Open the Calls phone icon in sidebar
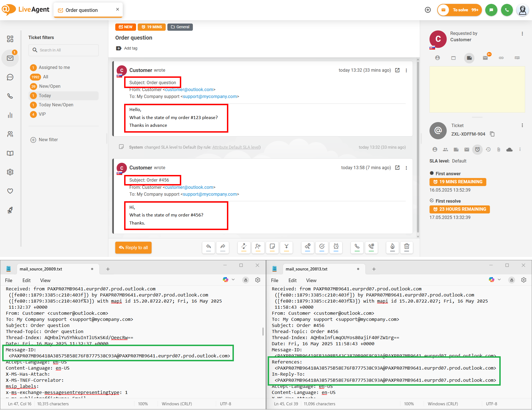The height and width of the screenshot is (410, 532). 10,96
